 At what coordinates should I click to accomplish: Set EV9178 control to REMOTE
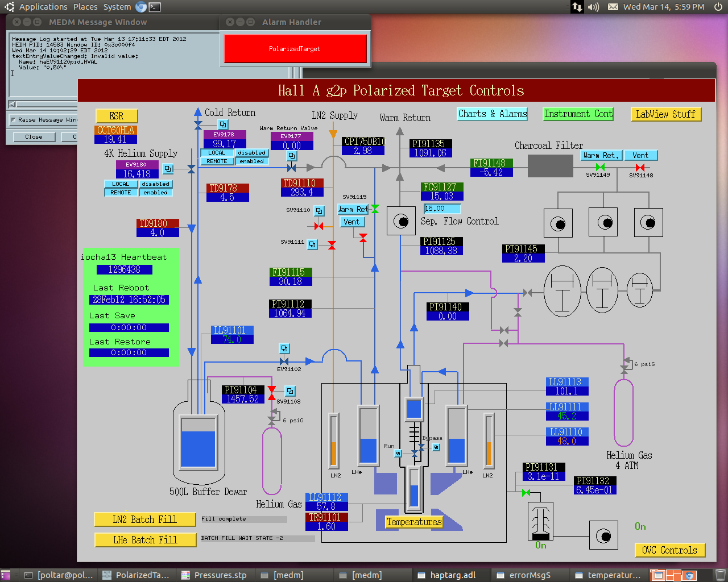pyautogui.click(x=217, y=161)
